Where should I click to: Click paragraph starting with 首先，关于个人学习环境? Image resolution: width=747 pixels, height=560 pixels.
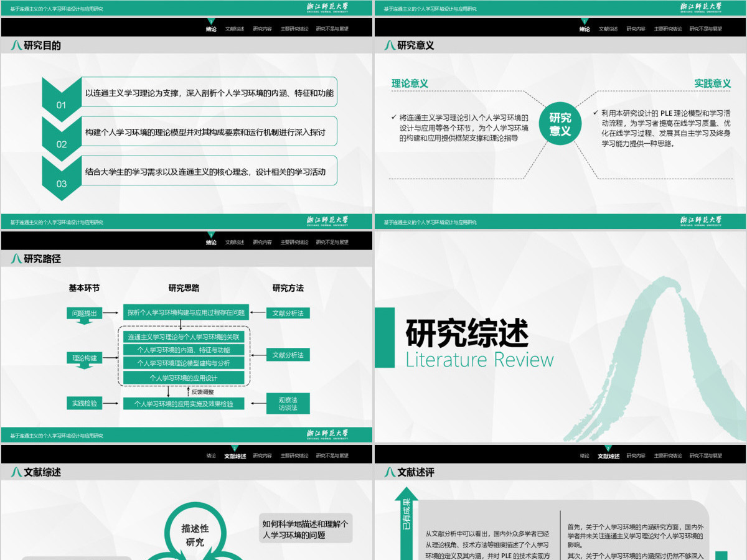[636, 536]
